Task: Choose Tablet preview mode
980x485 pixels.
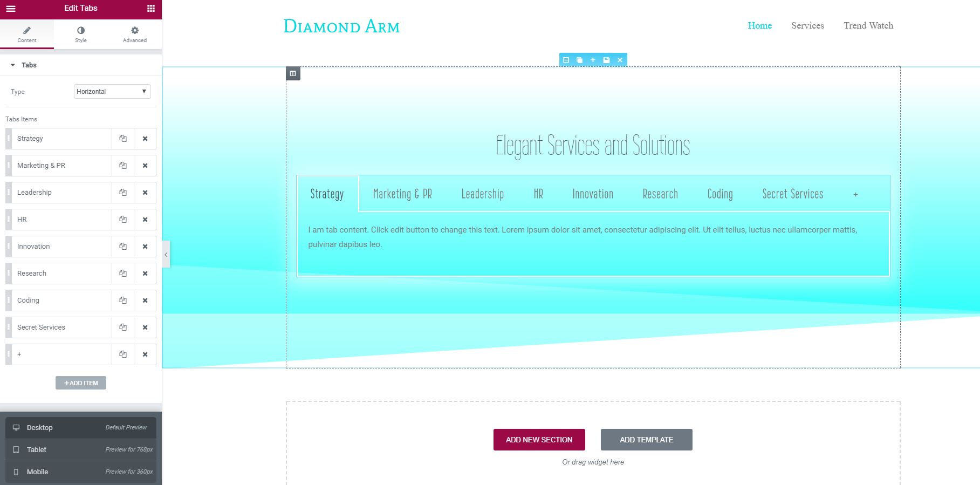Action: coord(81,449)
